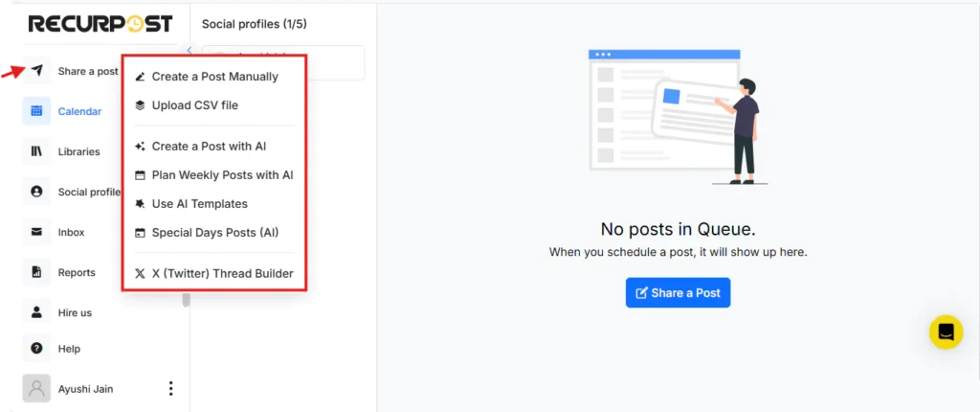Open Reports from the sidebar
This screenshot has width=980, height=412.
coord(77,272)
